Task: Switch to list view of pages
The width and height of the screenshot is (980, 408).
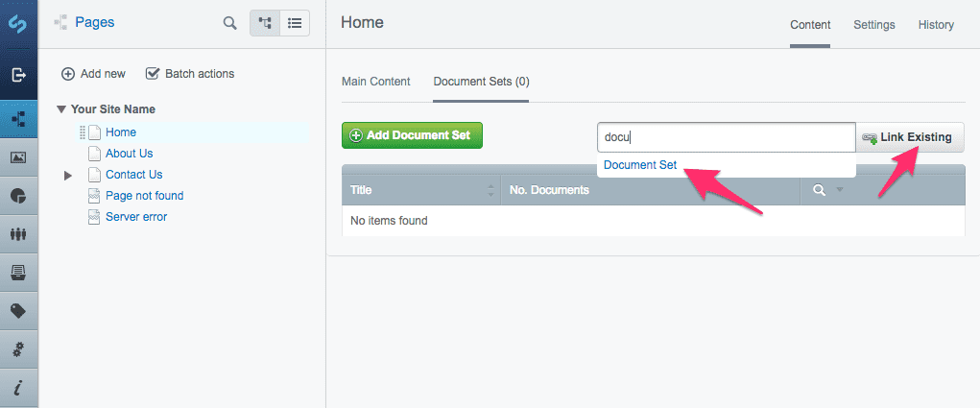Action: (x=295, y=23)
